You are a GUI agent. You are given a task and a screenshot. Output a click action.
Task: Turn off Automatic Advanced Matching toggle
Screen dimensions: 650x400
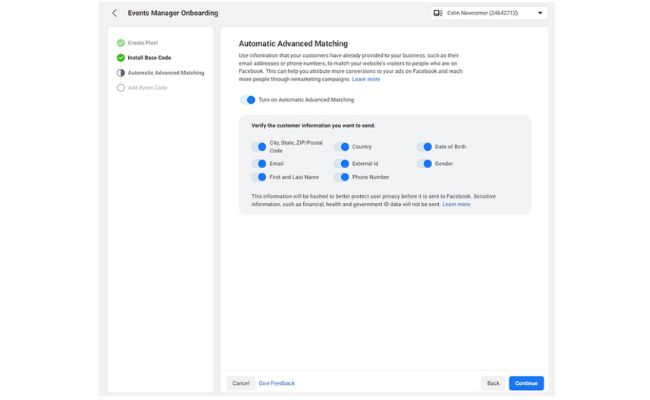(247, 100)
